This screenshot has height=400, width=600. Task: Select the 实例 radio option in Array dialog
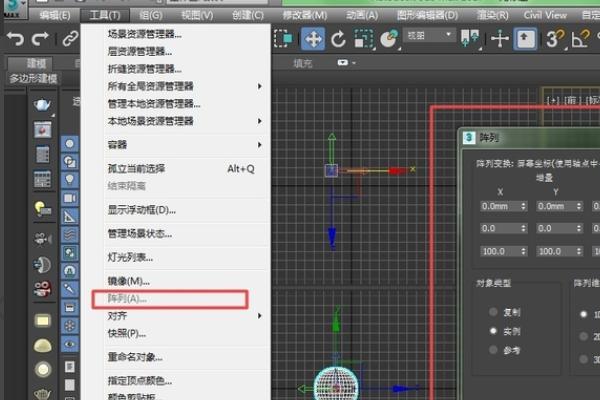pyautogui.click(x=494, y=331)
